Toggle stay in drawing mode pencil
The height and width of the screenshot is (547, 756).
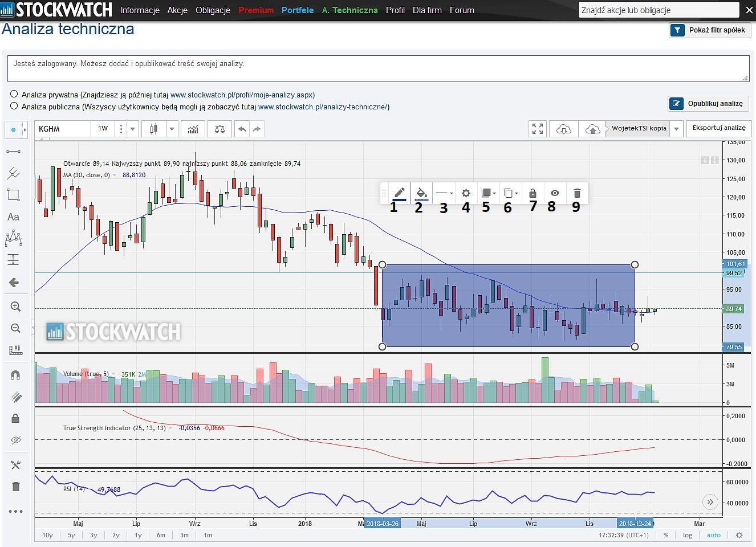[x=15, y=397]
